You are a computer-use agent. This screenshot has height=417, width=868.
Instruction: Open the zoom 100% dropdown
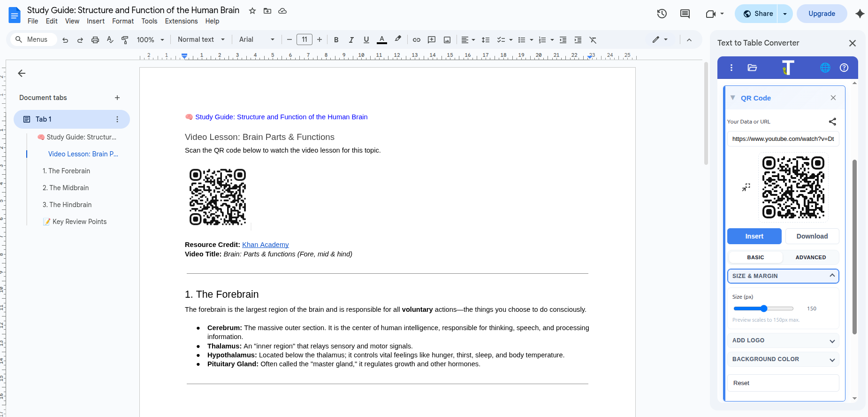[151, 40]
